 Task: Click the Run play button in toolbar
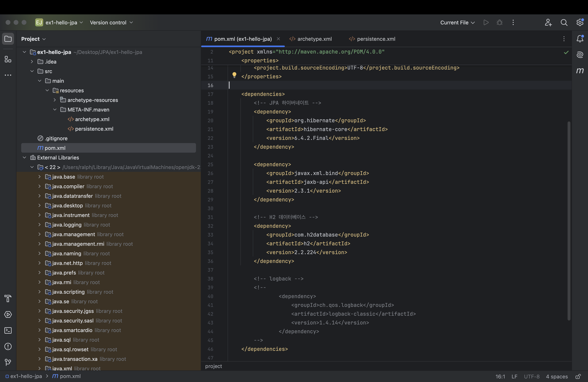(x=486, y=22)
